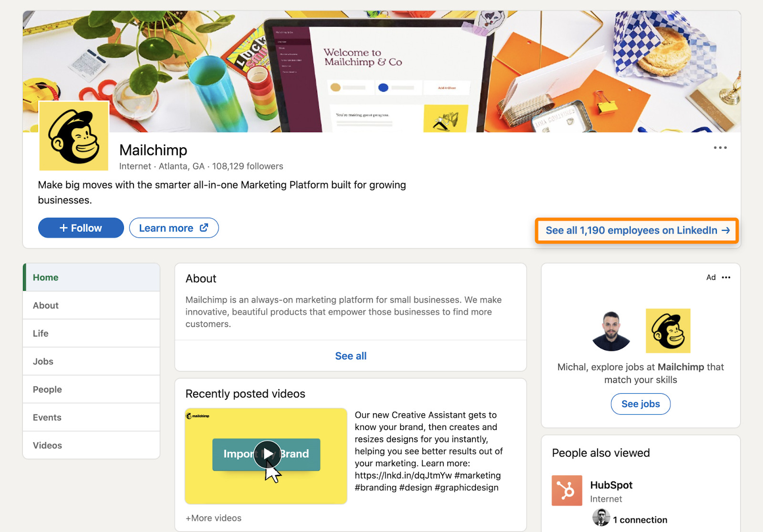Play the Creative Assistant video

point(267,454)
